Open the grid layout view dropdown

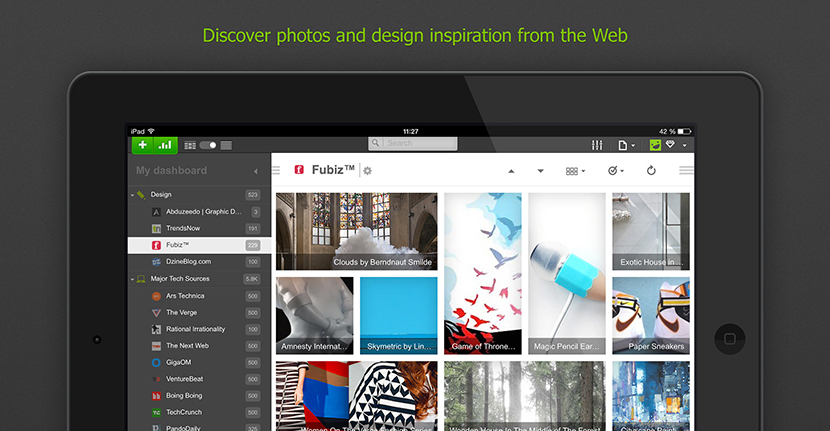[x=575, y=171]
